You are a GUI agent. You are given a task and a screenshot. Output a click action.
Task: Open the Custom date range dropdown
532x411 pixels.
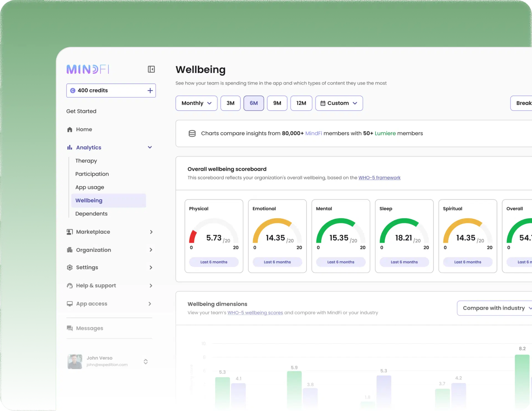click(x=339, y=103)
